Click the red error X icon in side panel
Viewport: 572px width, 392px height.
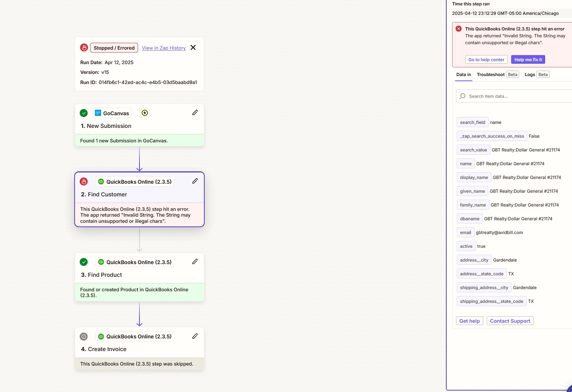coord(459,29)
